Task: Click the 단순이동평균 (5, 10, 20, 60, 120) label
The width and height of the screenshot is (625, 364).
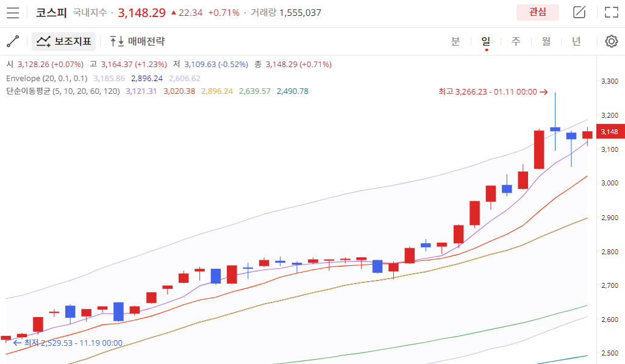Action: (63, 91)
